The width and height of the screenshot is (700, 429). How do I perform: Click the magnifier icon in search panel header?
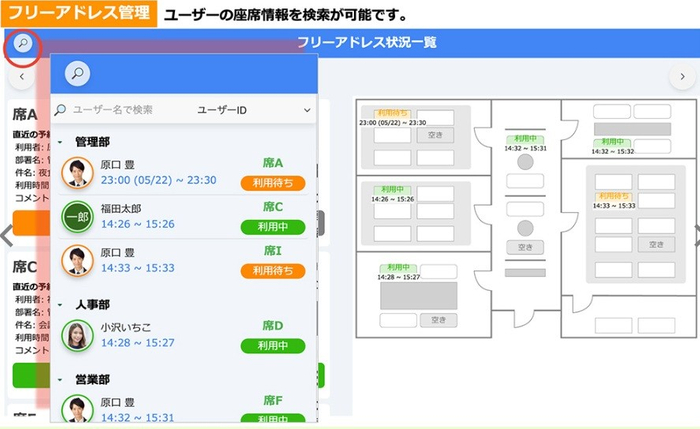tap(77, 73)
